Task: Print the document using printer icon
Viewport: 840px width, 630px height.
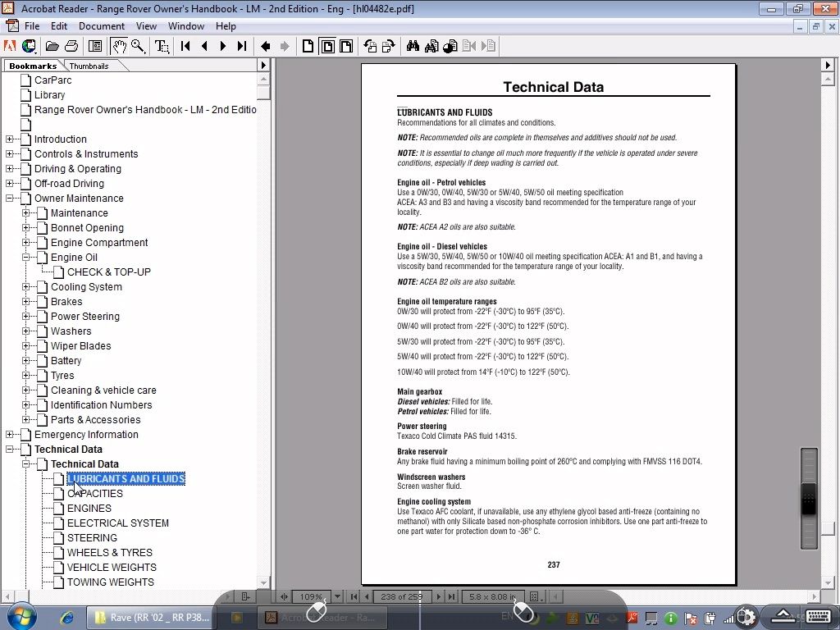Action: (x=71, y=46)
